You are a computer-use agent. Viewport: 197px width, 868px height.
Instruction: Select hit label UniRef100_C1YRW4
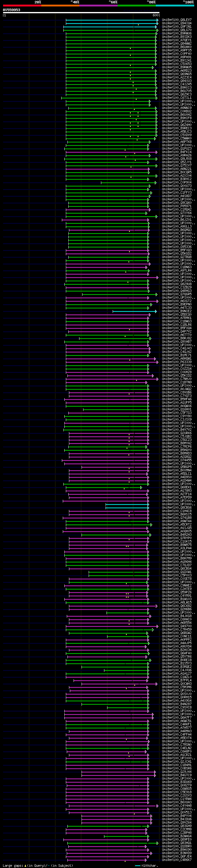click(x=176, y=799)
